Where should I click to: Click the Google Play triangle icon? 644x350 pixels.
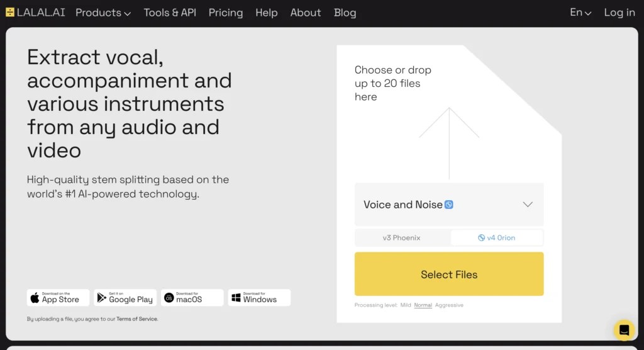(x=101, y=298)
